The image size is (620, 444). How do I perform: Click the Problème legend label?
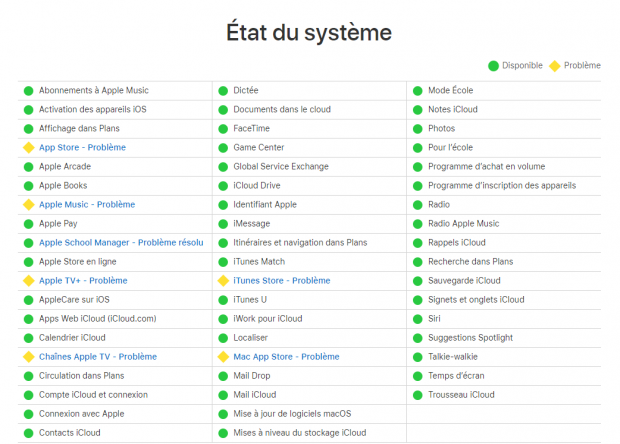click(x=582, y=65)
